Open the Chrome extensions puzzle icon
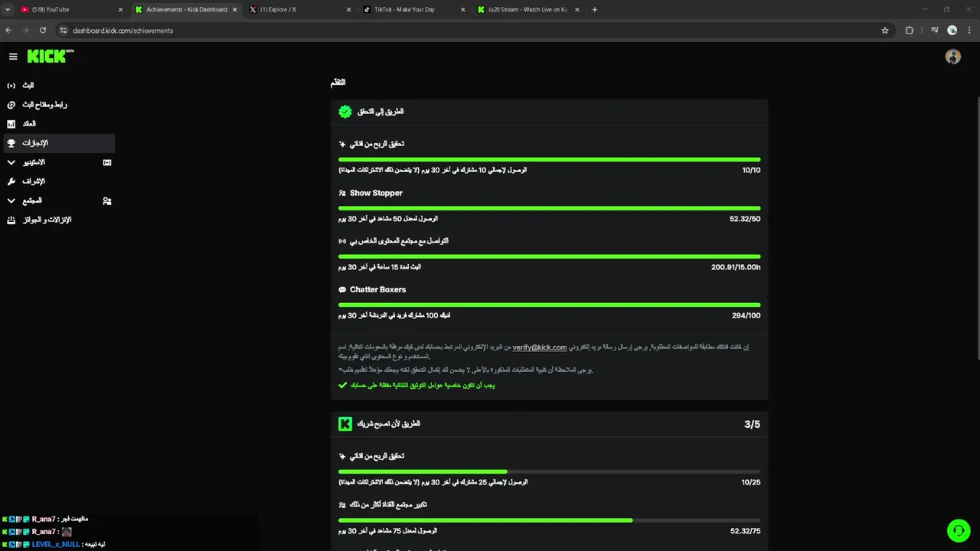 [910, 31]
